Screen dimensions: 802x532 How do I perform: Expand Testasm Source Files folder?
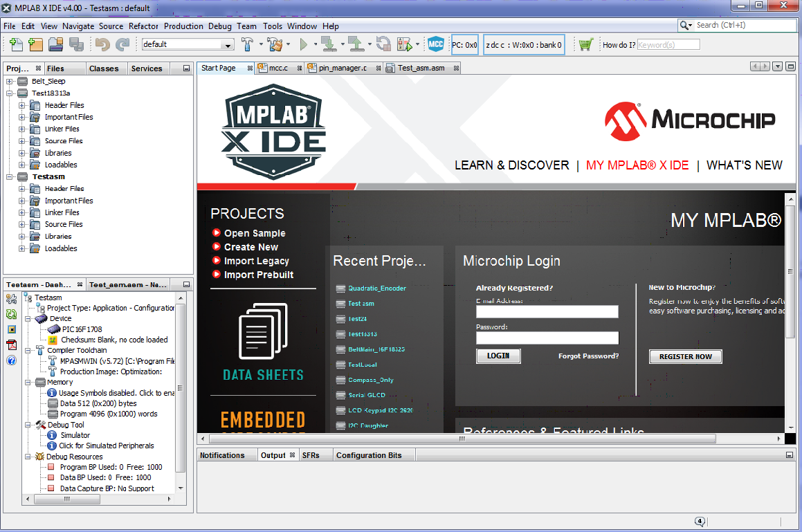tap(21, 225)
